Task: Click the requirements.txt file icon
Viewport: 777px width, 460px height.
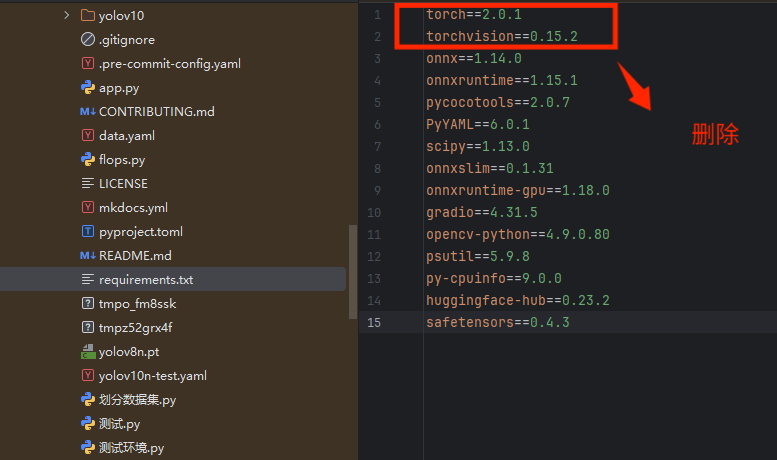Action: coord(88,280)
